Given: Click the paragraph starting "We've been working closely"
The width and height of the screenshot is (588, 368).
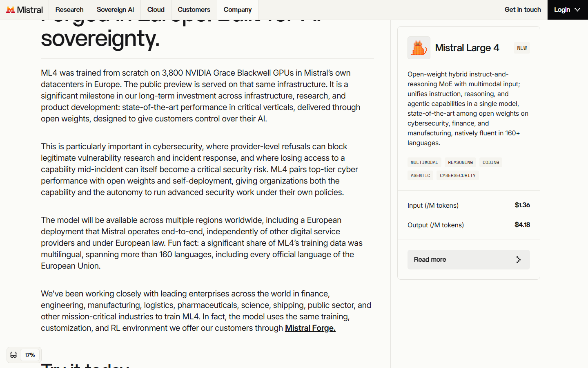Looking at the screenshot, I should pyautogui.click(x=207, y=311).
